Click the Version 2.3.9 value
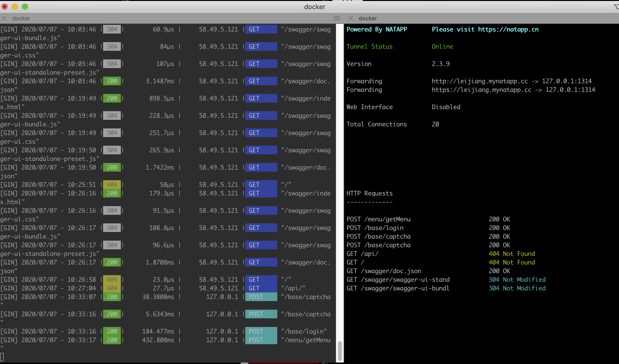Screen dimensions: 619x364 [441, 64]
